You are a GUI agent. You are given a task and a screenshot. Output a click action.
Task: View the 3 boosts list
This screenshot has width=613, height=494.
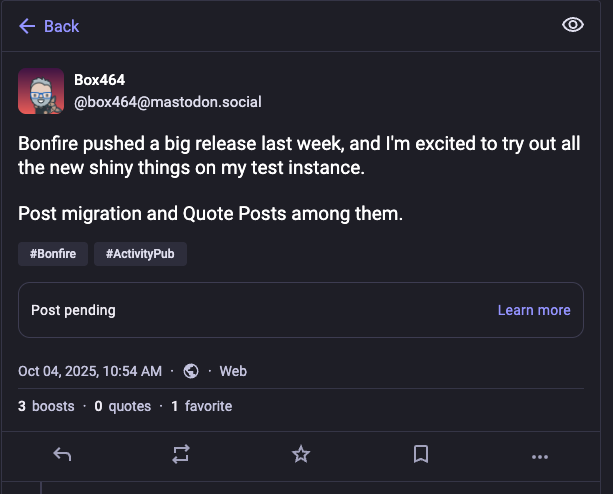[x=46, y=406]
